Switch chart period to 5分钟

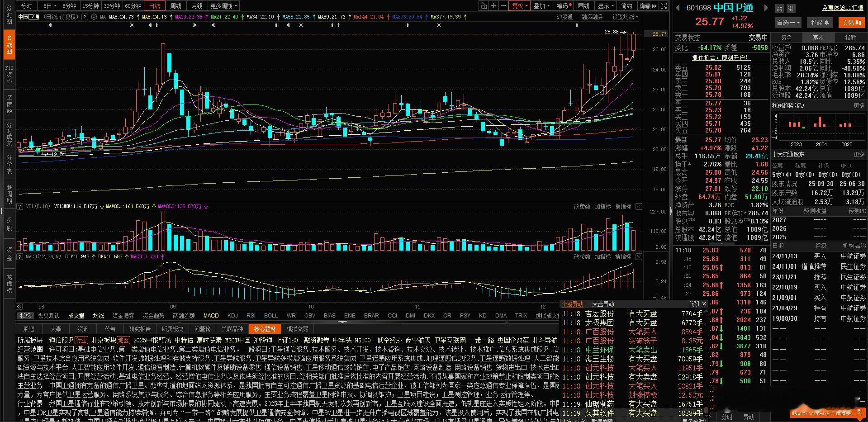coord(69,6)
